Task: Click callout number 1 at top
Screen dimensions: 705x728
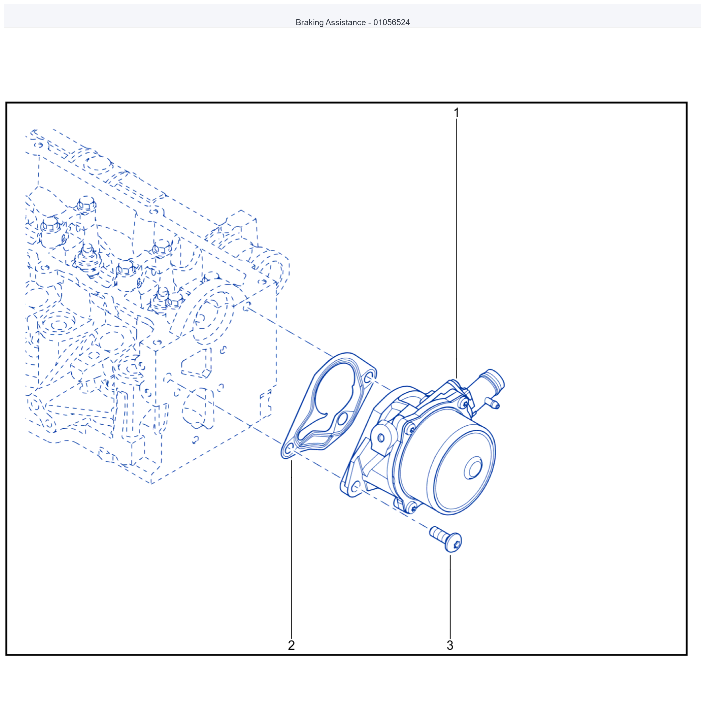Action: point(457,113)
